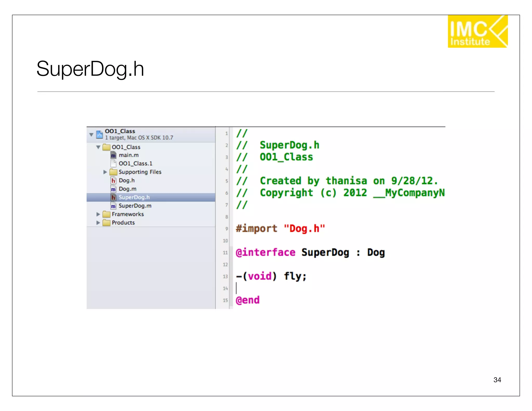Click line number 11 in the gutter

[225, 253]
